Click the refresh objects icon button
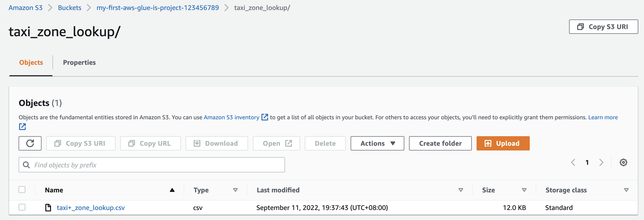 [30, 143]
